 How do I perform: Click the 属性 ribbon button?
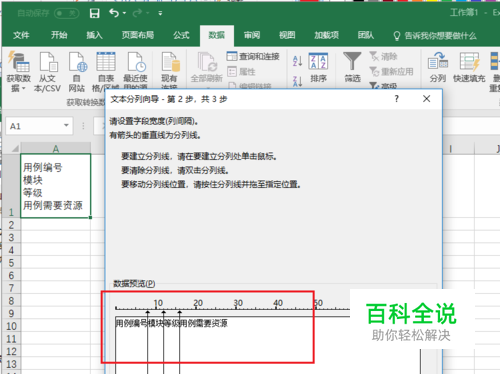(241, 71)
